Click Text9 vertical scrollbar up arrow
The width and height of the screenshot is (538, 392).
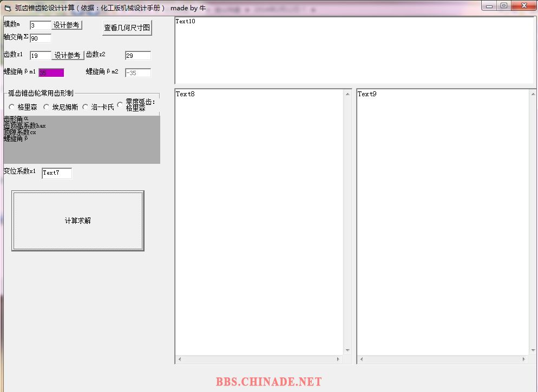pyautogui.click(x=533, y=94)
